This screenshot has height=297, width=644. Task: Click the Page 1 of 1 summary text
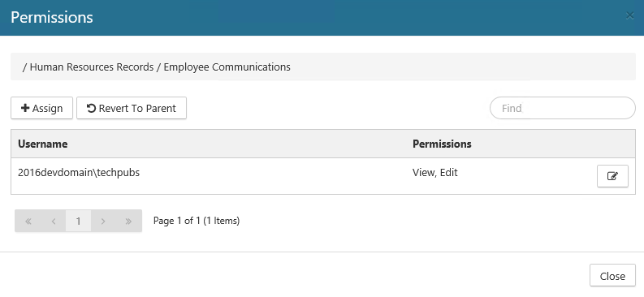click(x=197, y=221)
